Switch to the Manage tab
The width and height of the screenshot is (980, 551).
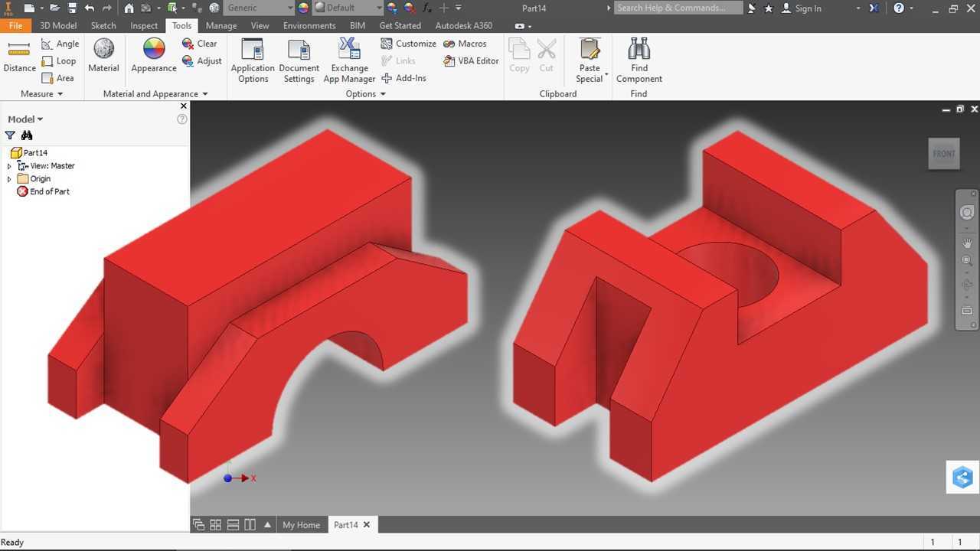[221, 25]
